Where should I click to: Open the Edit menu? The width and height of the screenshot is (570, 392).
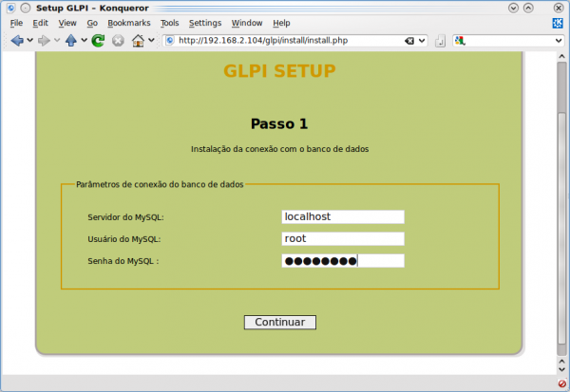[x=40, y=23]
